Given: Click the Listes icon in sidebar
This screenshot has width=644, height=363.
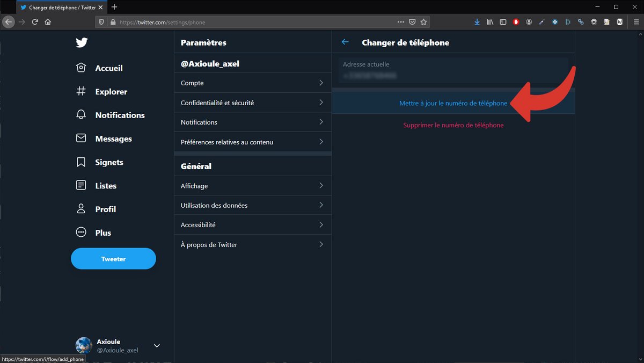Looking at the screenshot, I should click(81, 185).
